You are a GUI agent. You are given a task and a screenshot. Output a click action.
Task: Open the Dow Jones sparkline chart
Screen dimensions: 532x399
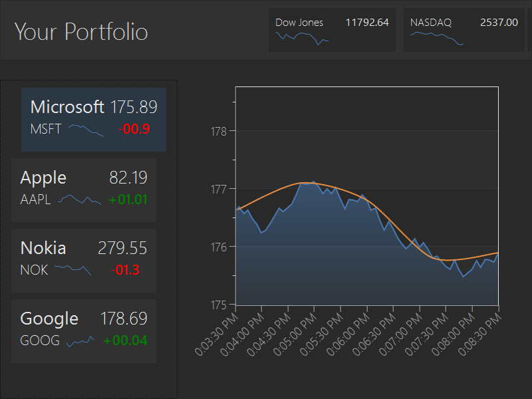click(x=302, y=39)
